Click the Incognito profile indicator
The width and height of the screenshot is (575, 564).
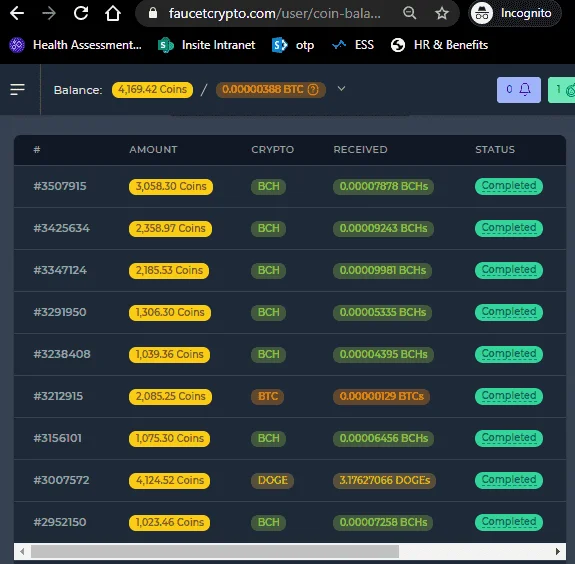point(514,13)
